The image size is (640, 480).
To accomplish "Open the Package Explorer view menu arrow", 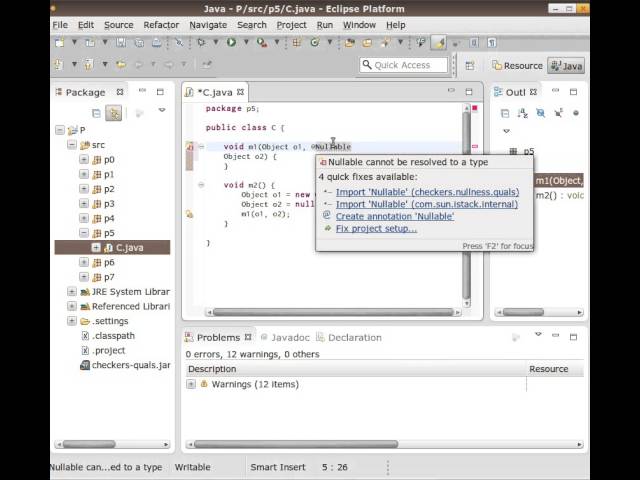I will pyautogui.click(x=162, y=110).
